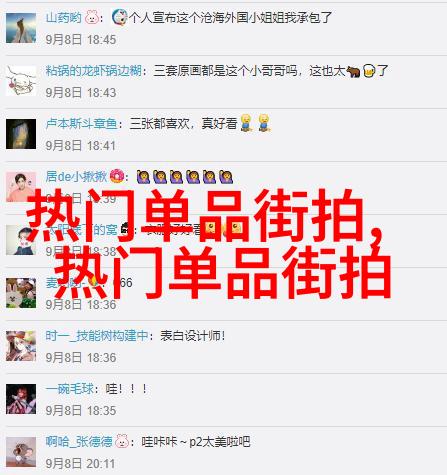Click the avatar of 山药哟

point(21,28)
